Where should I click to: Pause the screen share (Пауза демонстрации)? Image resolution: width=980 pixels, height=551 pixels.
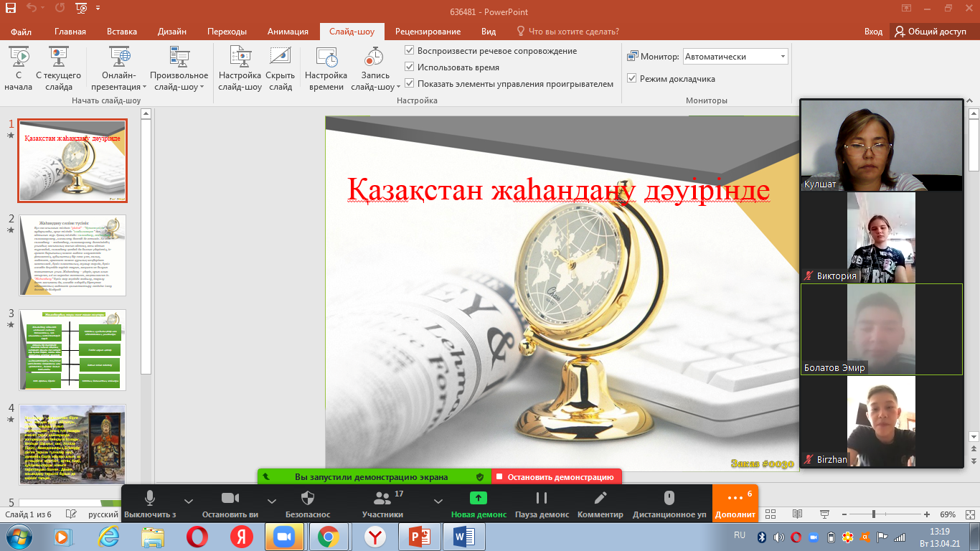(x=542, y=503)
